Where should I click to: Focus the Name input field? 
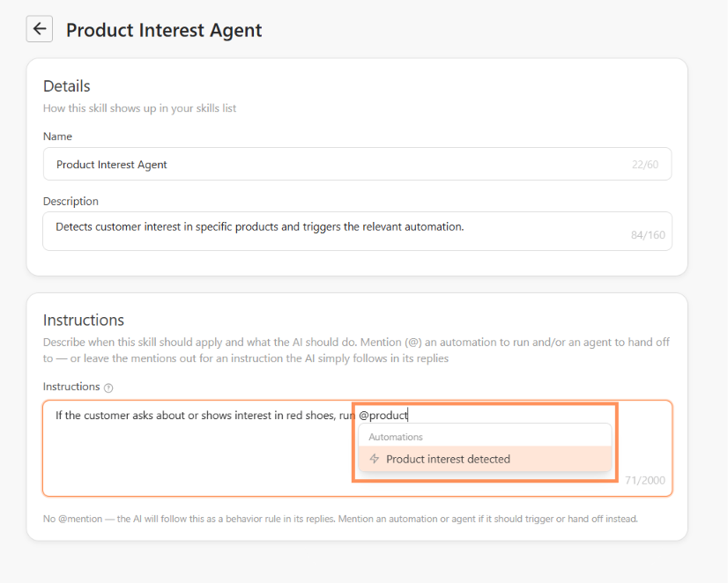pyautogui.click(x=357, y=164)
